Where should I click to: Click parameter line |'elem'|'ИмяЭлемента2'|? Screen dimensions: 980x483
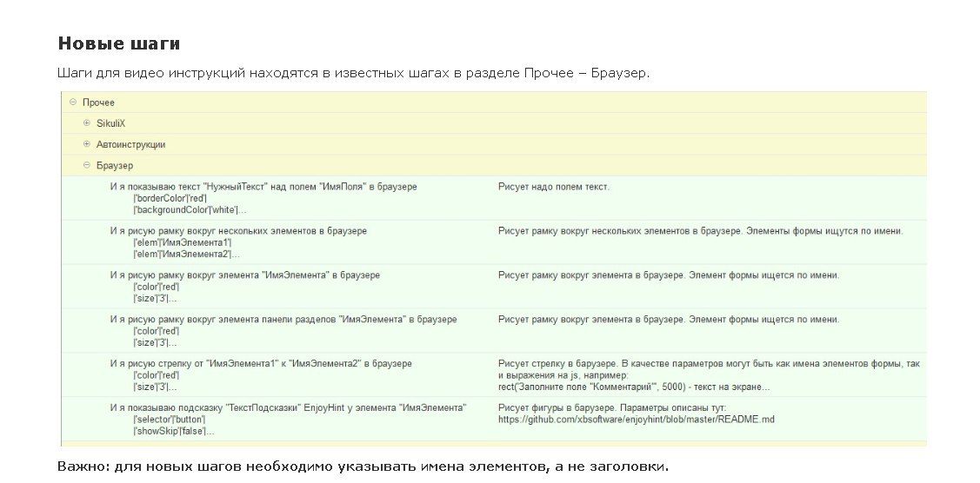click(186, 255)
